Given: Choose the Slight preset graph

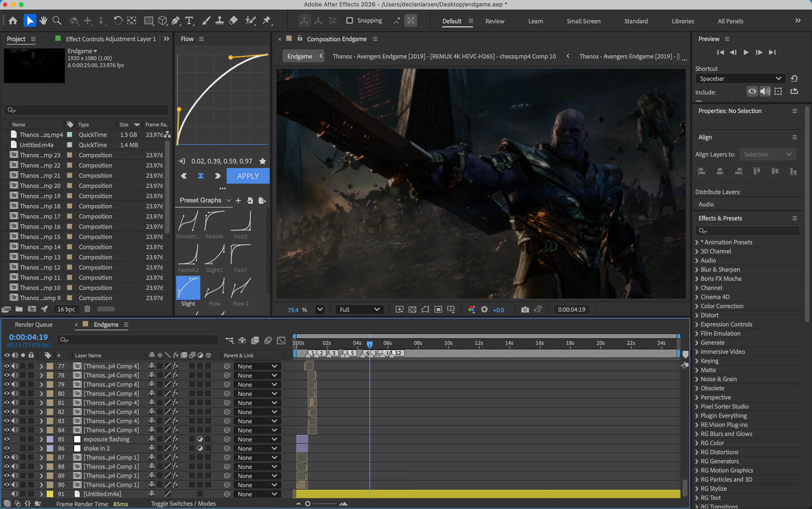Looking at the screenshot, I should tap(188, 292).
